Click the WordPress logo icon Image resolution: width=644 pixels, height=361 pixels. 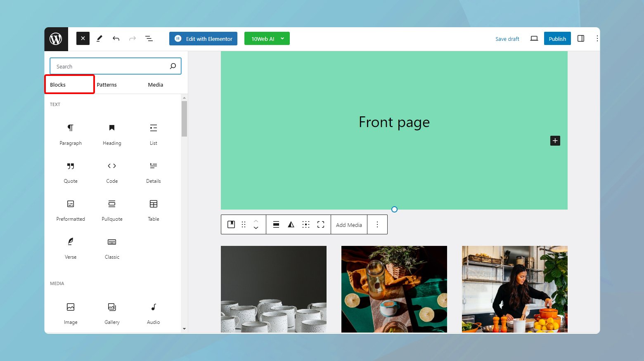pos(56,39)
